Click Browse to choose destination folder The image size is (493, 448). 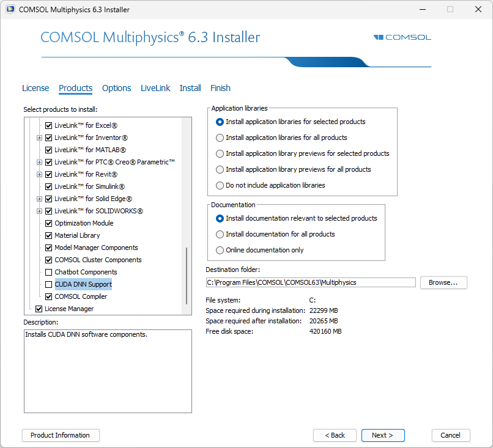(x=443, y=282)
